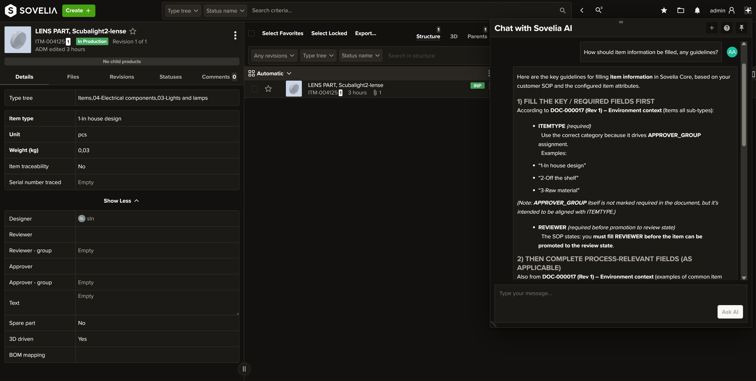Select the 3D tab

click(454, 36)
